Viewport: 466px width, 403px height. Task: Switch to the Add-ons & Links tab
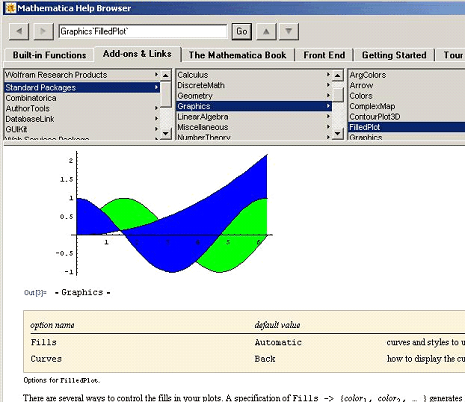pyautogui.click(x=137, y=54)
